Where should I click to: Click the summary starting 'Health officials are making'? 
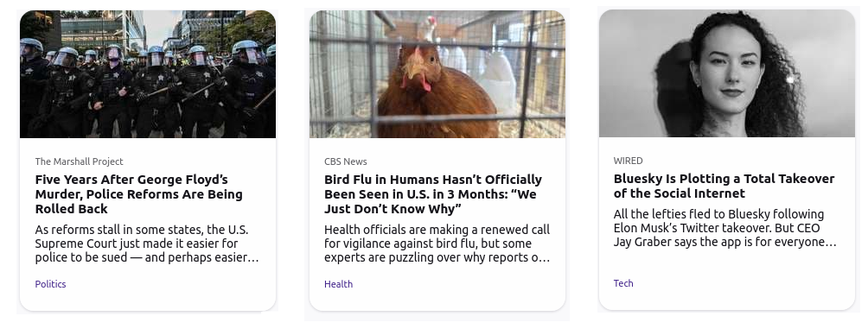pos(437,244)
